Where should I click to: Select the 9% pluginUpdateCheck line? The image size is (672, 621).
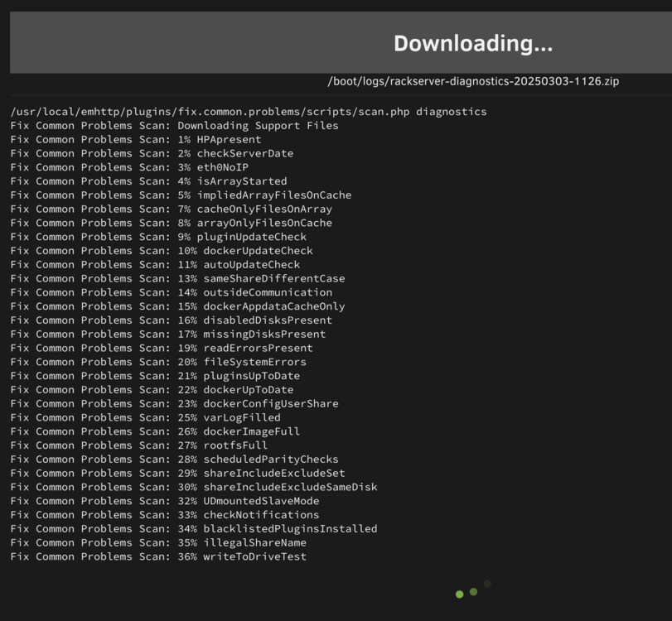(158, 237)
